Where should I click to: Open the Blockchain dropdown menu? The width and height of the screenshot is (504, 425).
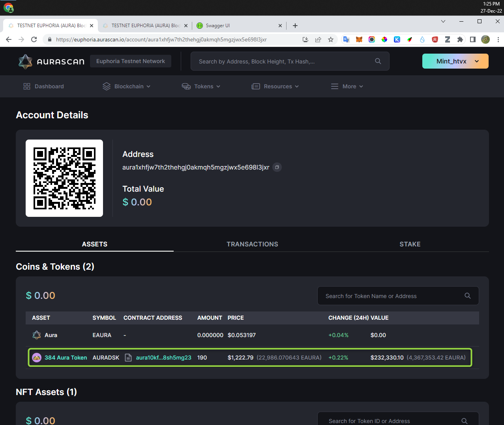tap(126, 86)
